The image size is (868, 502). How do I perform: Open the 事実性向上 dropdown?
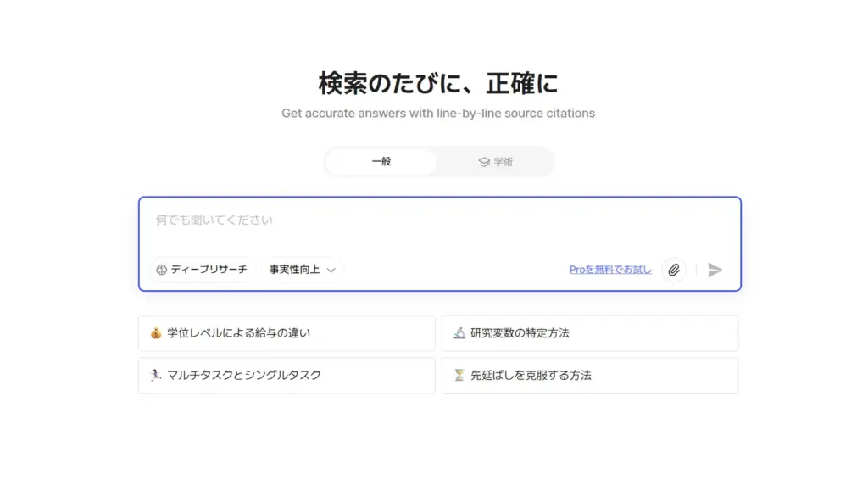(x=303, y=270)
